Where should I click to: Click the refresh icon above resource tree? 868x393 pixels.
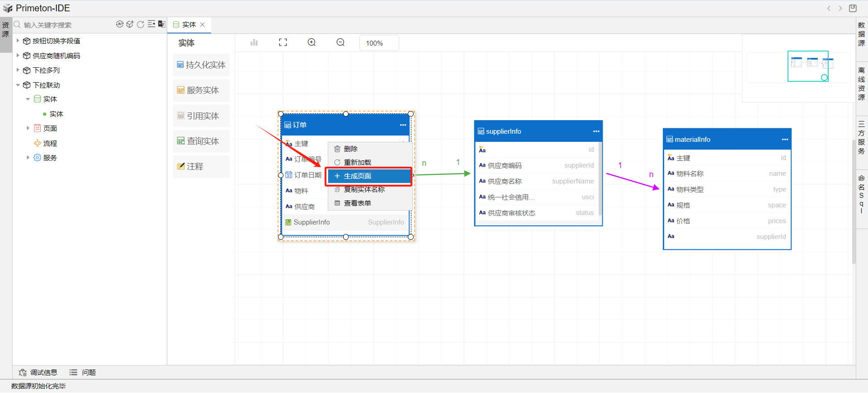[141, 24]
